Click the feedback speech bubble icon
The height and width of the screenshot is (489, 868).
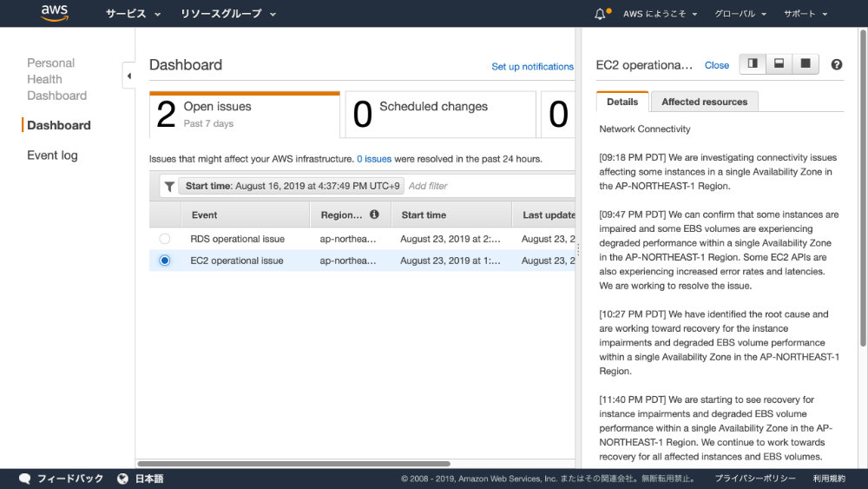pos(25,479)
